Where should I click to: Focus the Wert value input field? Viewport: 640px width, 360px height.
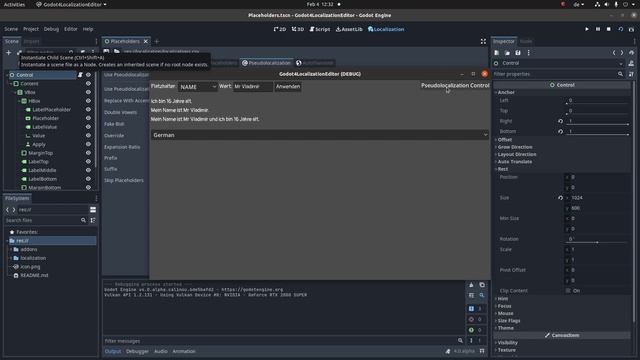(x=253, y=87)
